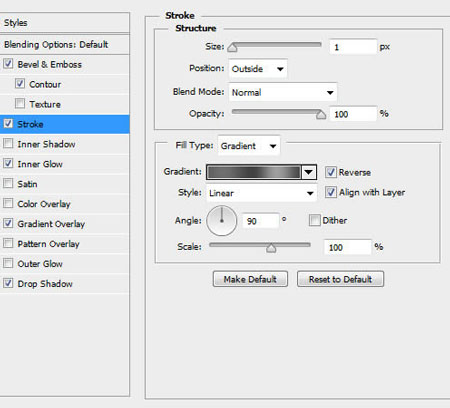Open the Drop Shadow settings
This screenshot has width=450, height=408.
pyautogui.click(x=45, y=284)
